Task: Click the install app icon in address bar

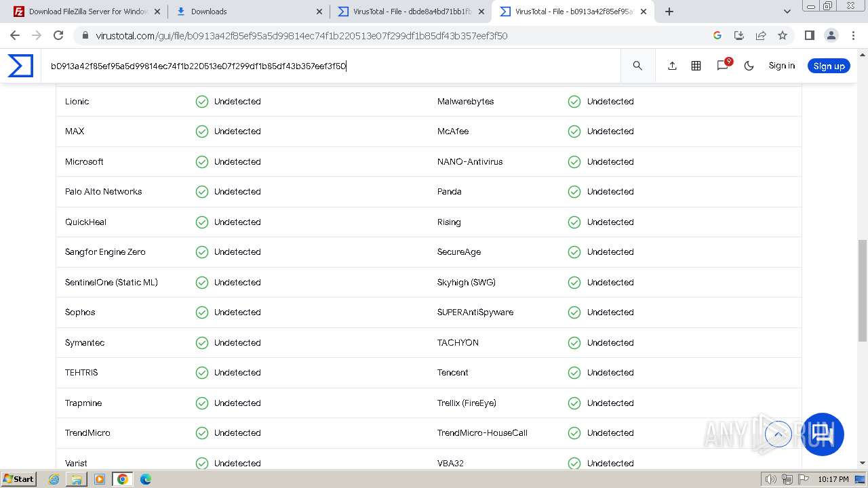Action: [x=739, y=35]
